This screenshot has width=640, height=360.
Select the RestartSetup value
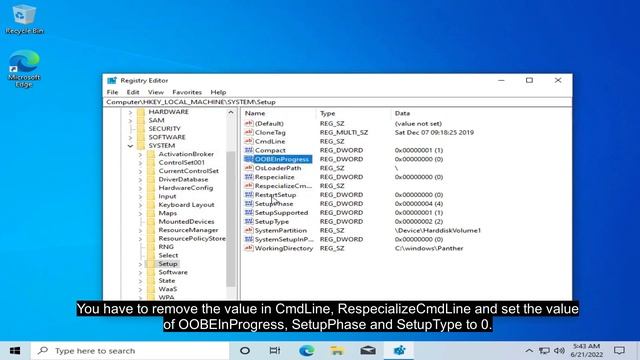[276, 195]
